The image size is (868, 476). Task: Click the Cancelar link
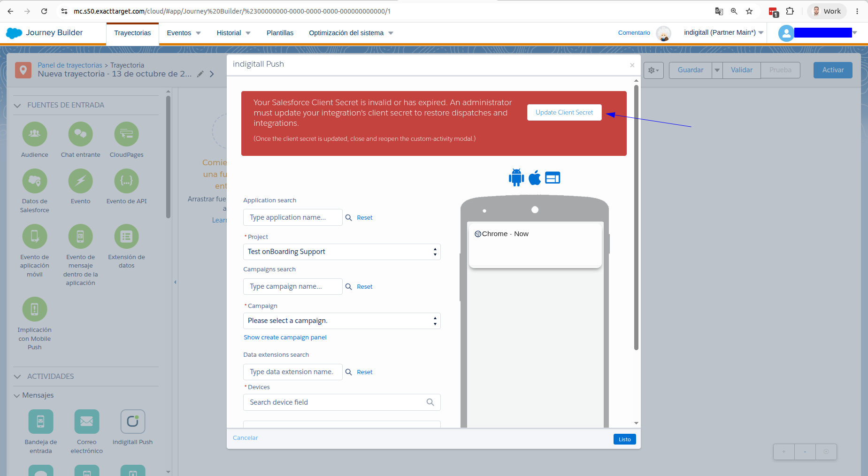pyautogui.click(x=245, y=438)
